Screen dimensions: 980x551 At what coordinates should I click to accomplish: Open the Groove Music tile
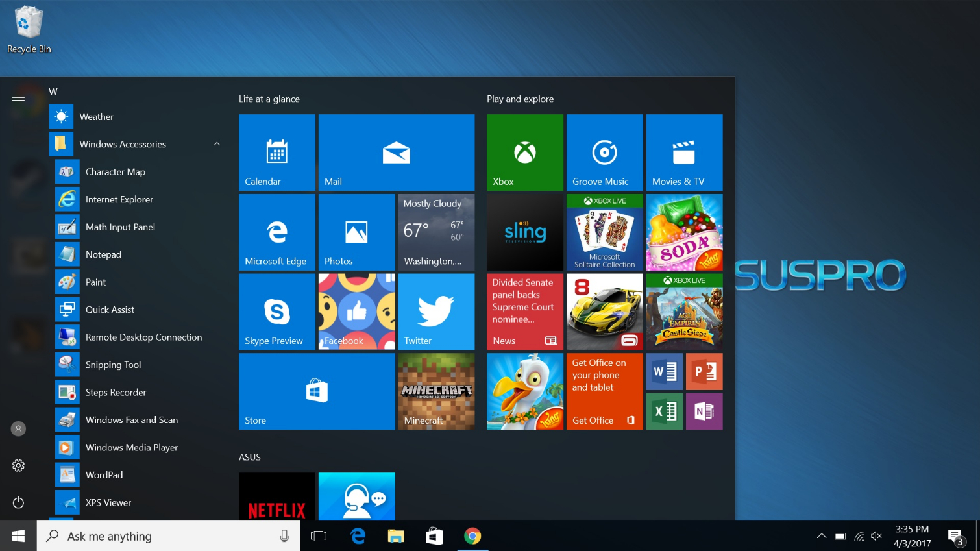(x=605, y=153)
